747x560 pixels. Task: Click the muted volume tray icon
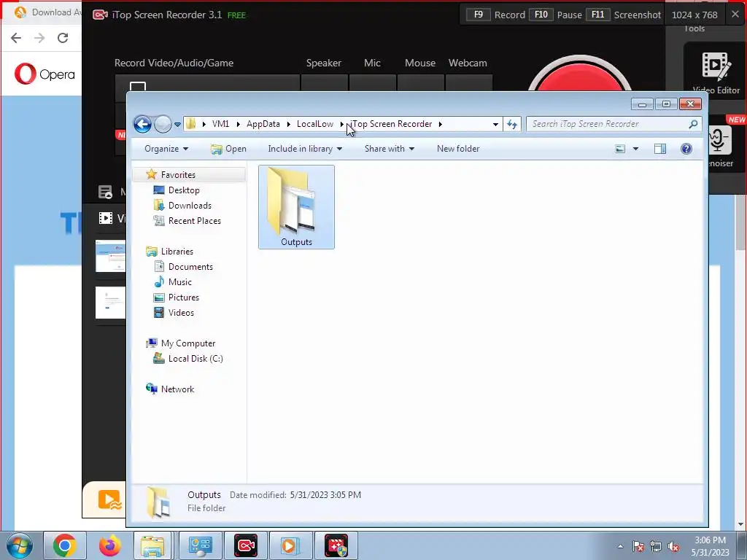tap(673, 547)
